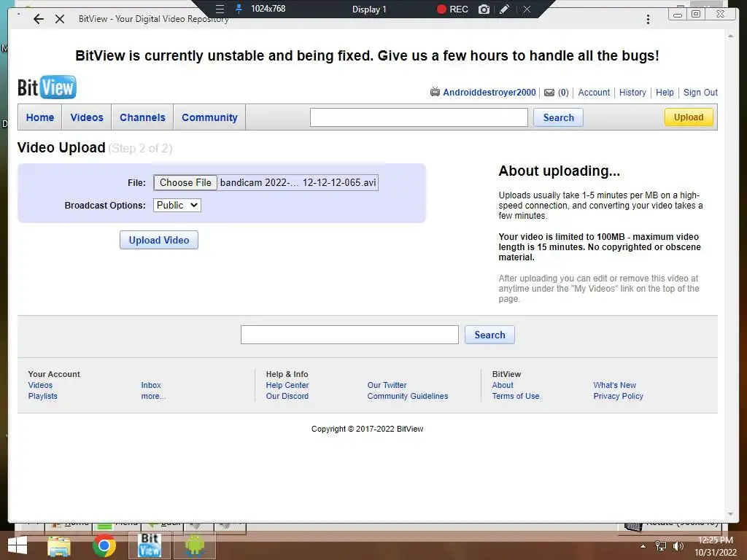The width and height of the screenshot is (747, 560).
Task: Click the network tray icon
Action: (x=661, y=546)
